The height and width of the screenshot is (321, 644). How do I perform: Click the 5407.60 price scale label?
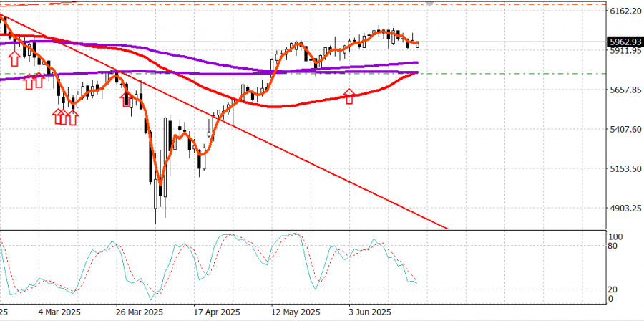(x=626, y=130)
